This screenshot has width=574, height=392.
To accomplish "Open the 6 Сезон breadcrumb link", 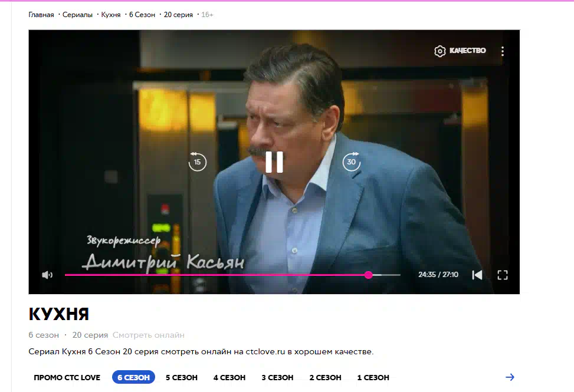I will pos(142,15).
